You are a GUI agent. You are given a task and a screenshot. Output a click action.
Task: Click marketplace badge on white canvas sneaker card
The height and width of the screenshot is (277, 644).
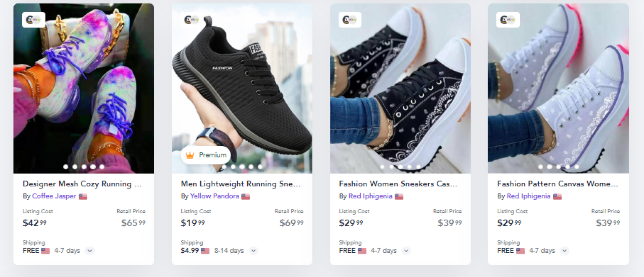[508, 20]
